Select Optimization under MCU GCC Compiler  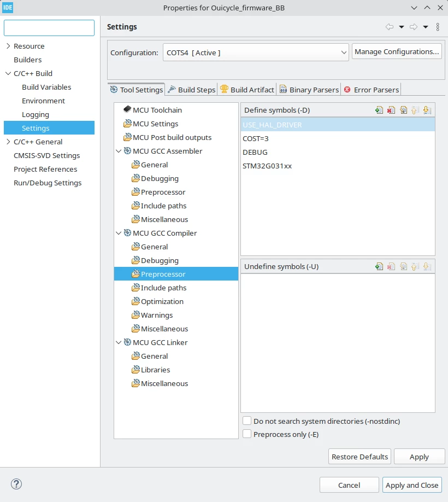[157, 302]
